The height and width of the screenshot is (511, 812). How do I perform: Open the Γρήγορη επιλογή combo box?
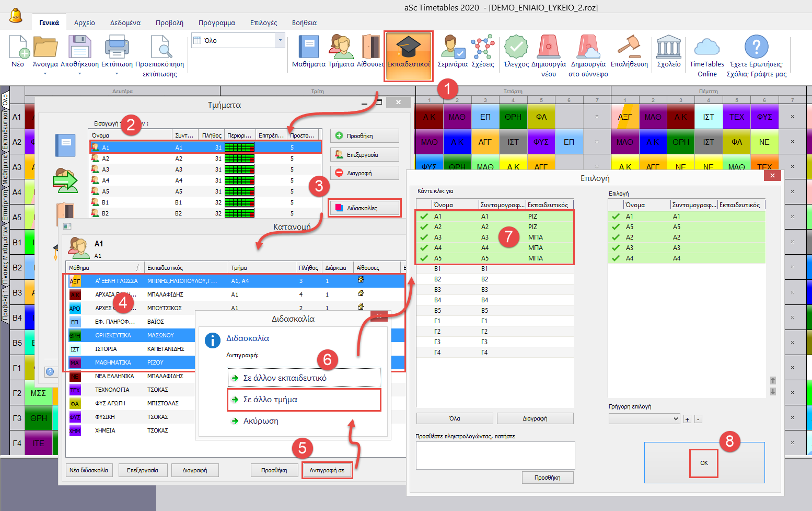pyautogui.click(x=644, y=419)
